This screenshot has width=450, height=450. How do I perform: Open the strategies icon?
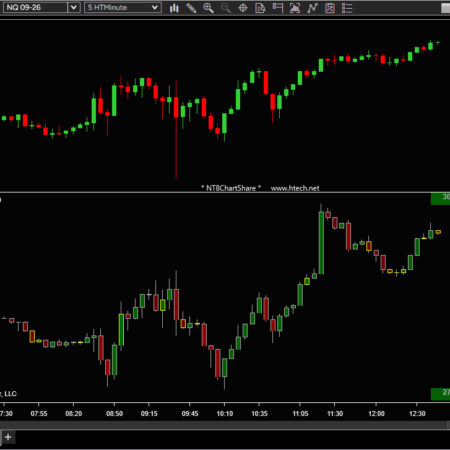(x=330, y=8)
